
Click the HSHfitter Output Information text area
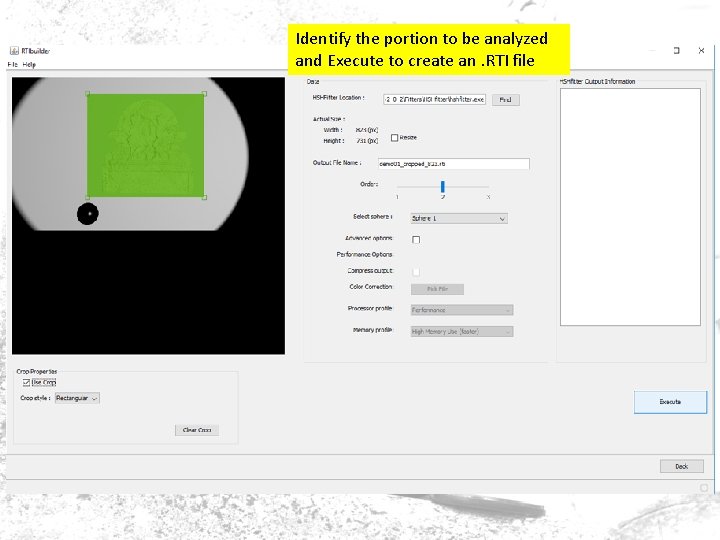tap(630, 207)
